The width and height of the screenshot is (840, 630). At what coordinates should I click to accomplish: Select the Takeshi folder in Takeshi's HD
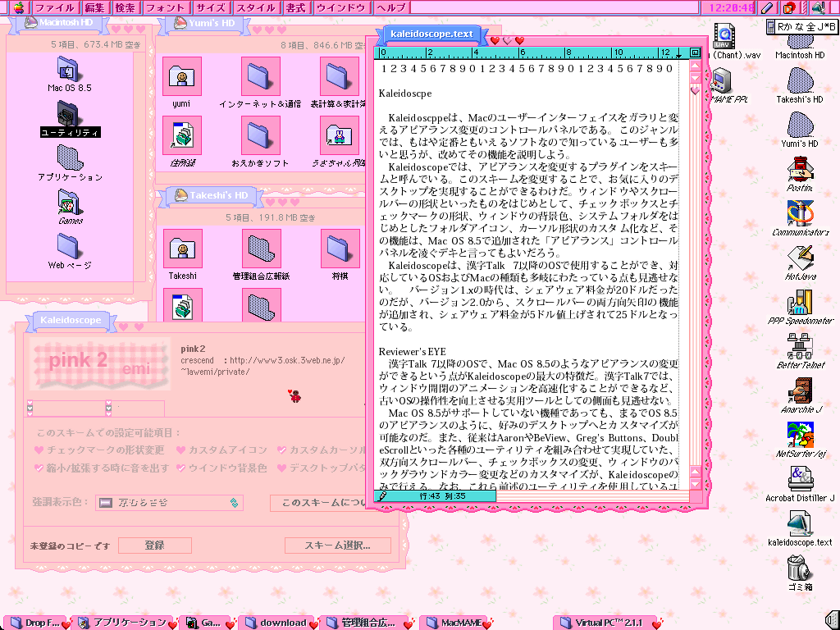(183, 249)
